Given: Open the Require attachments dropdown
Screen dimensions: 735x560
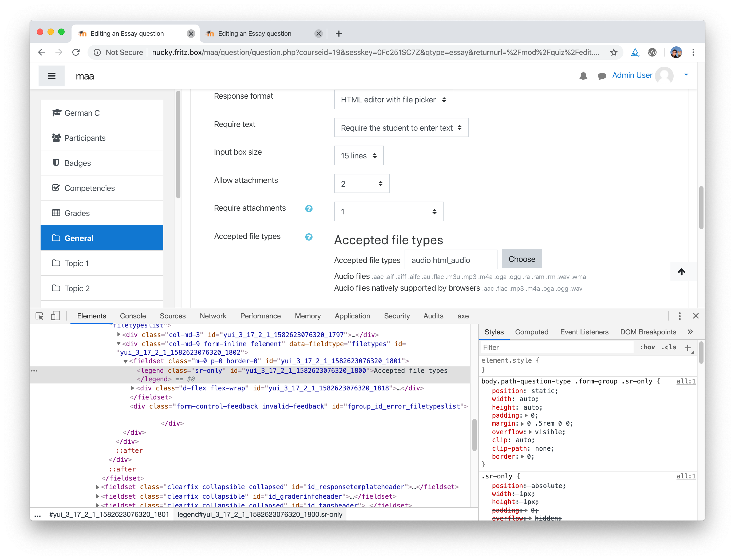Looking at the screenshot, I should (389, 212).
